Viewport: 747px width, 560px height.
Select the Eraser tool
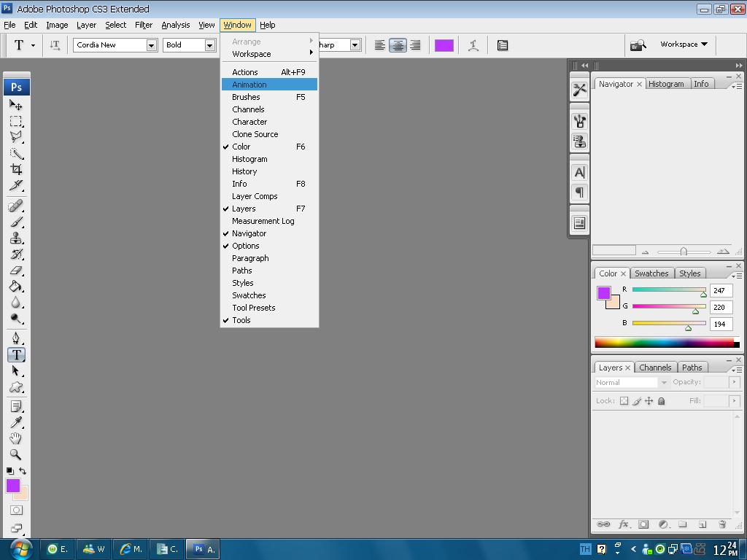pyautogui.click(x=16, y=271)
